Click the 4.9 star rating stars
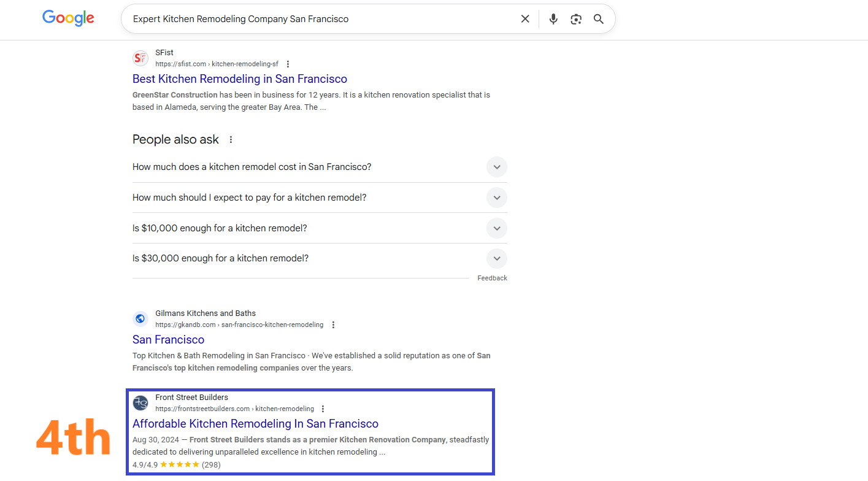 click(x=180, y=464)
